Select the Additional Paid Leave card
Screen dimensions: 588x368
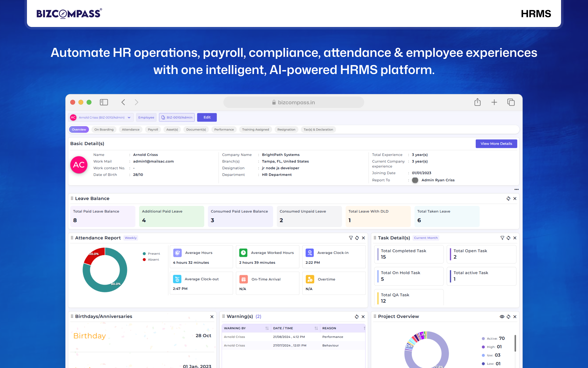pos(171,216)
